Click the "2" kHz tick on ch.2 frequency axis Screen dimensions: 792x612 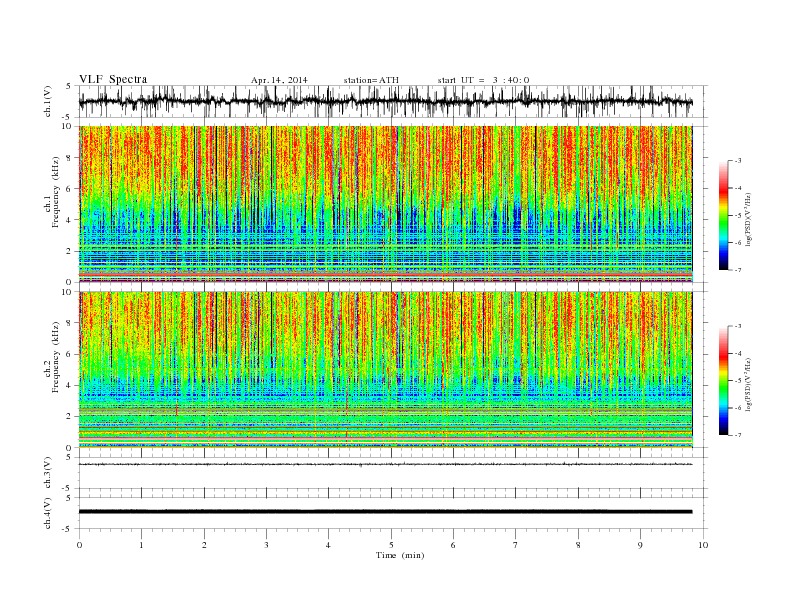pyautogui.click(x=70, y=417)
